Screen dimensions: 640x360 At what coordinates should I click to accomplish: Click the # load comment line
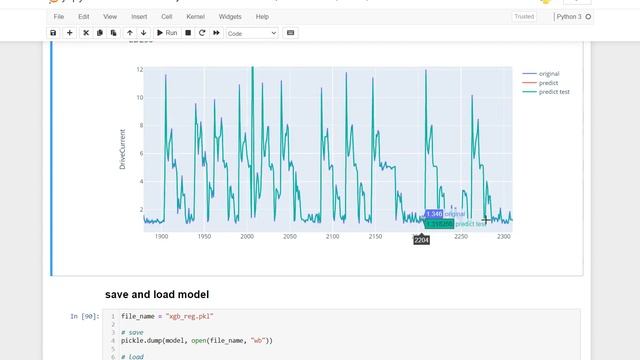tap(132, 357)
